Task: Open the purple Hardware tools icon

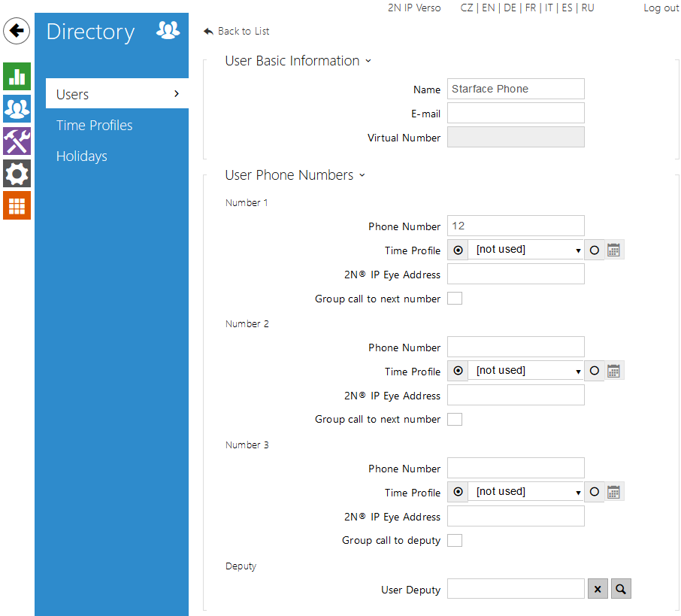Action: tap(17, 141)
